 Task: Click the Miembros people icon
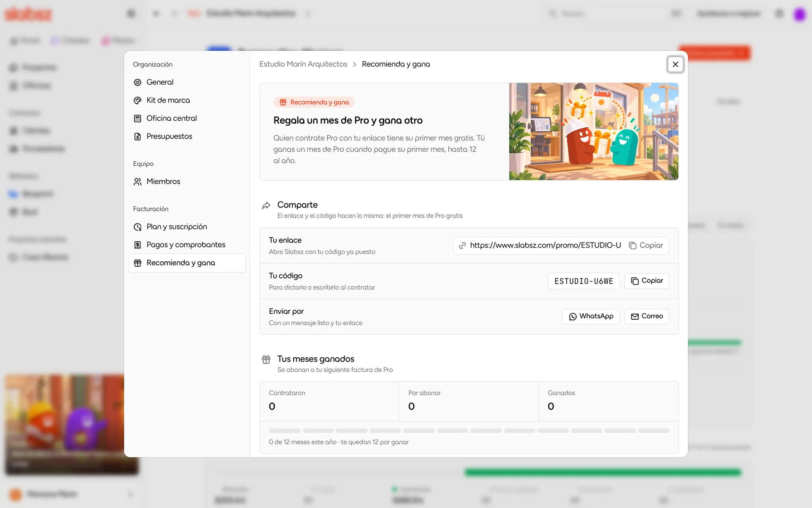click(x=137, y=182)
